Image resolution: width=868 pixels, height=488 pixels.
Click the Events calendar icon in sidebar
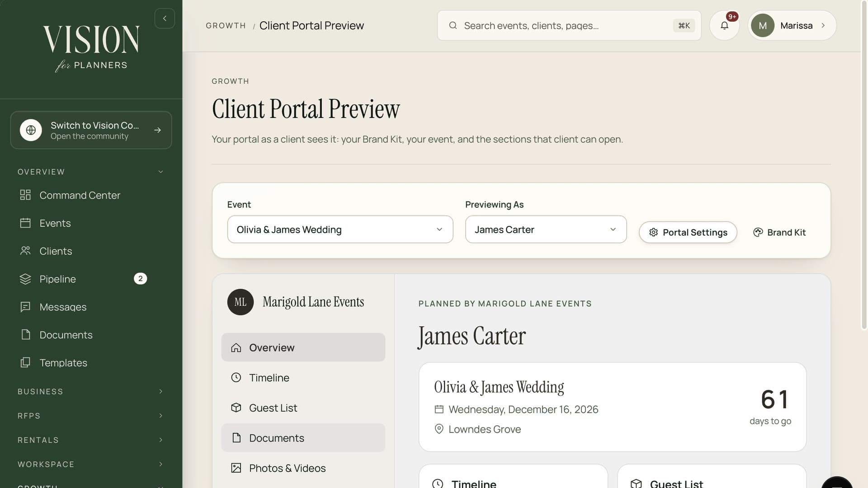25,223
